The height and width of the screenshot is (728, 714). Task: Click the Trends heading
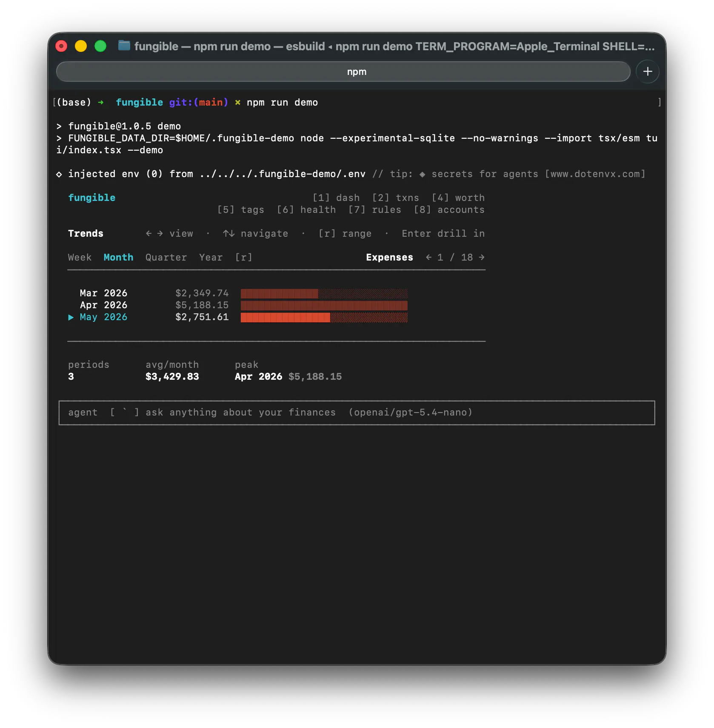[x=86, y=233]
